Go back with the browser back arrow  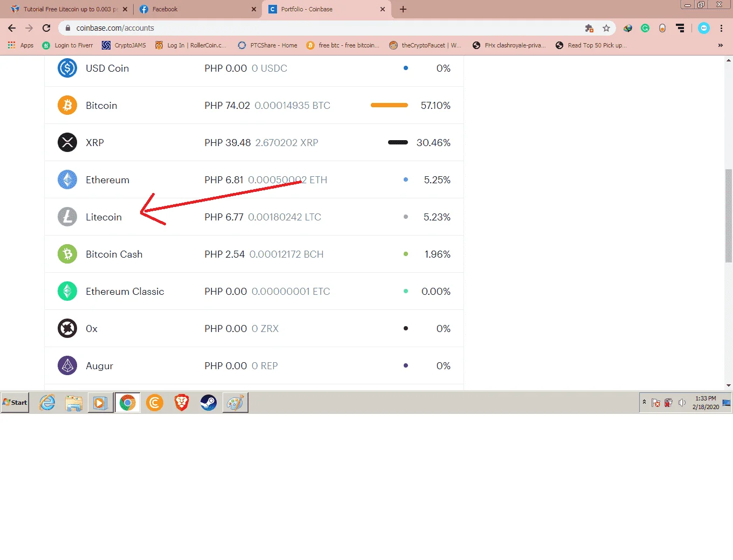[x=12, y=28]
